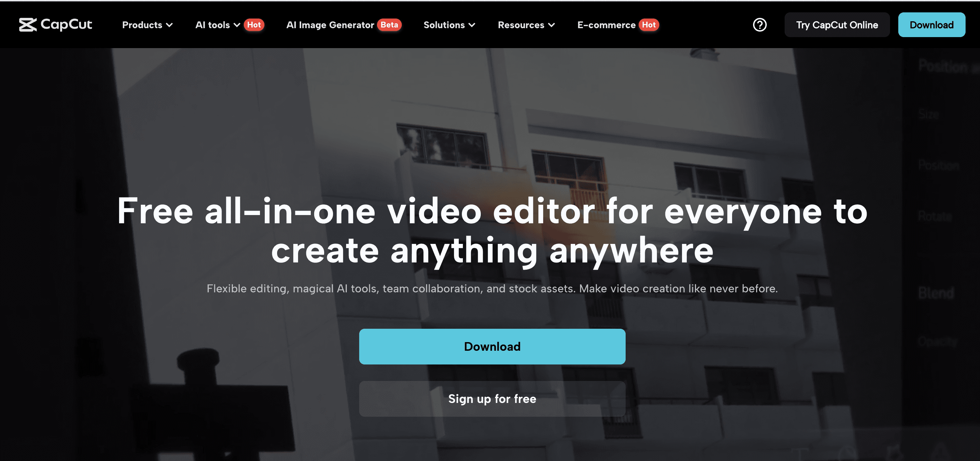980x461 pixels.
Task: Select the Resources menu item
Action: pos(526,25)
